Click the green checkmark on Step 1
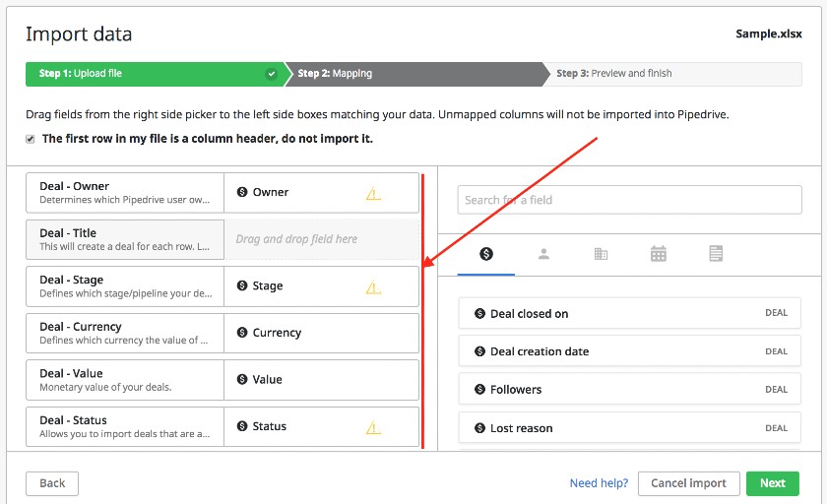This screenshot has height=504, width=827. (271, 74)
